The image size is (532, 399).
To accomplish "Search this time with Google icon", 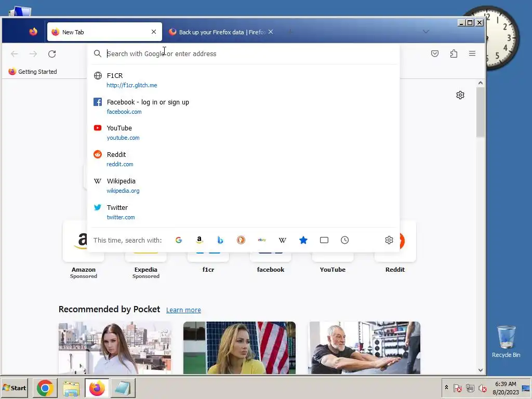I will [x=179, y=240].
